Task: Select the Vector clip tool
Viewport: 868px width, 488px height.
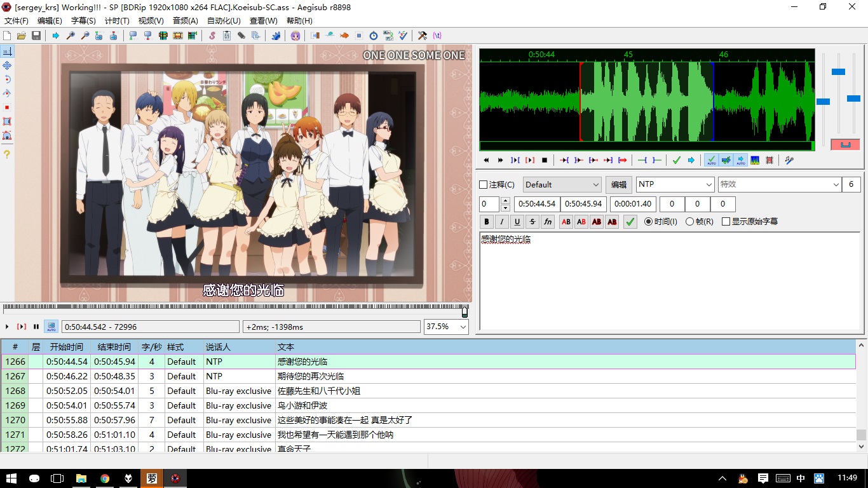Action: coord(7,135)
